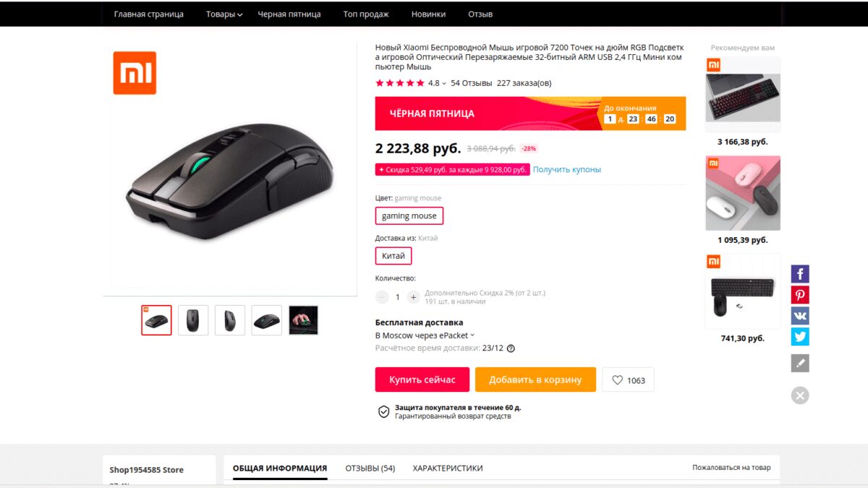The height and width of the screenshot is (488, 868).
Task: Increase quantity with plus button
Action: click(413, 297)
